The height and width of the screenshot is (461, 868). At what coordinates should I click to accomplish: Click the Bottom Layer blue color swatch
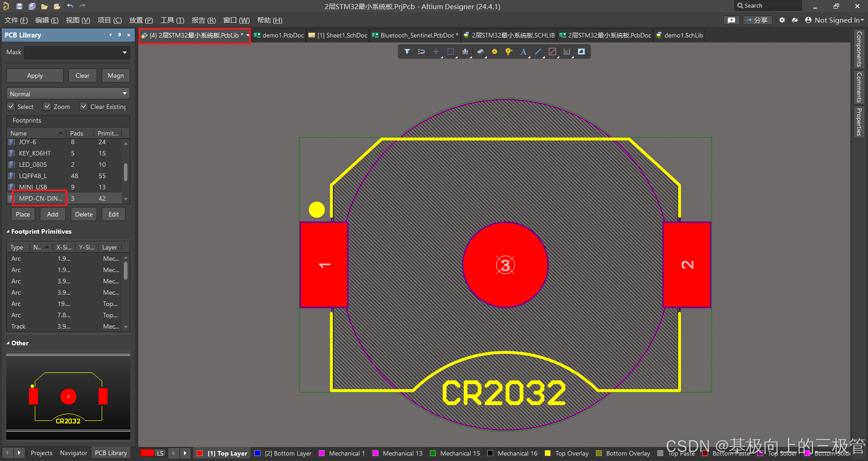click(257, 453)
